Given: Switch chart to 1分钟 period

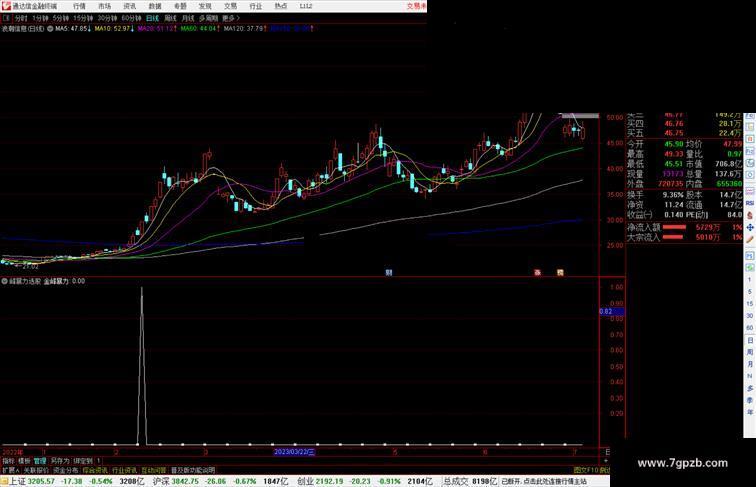Looking at the screenshot, I should pyautogui.click(x=40, y=18).
